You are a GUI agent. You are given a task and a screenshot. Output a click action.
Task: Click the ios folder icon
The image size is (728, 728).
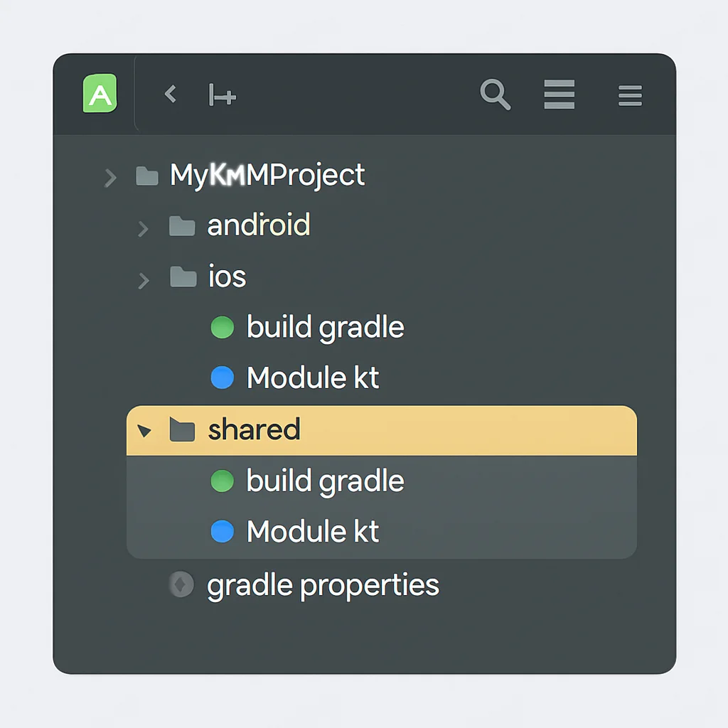183,277
